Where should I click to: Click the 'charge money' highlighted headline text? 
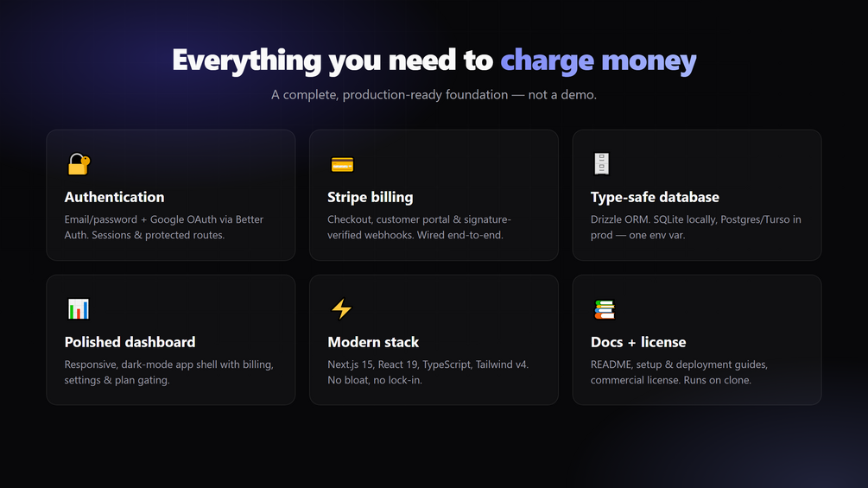tap(599, 60)
